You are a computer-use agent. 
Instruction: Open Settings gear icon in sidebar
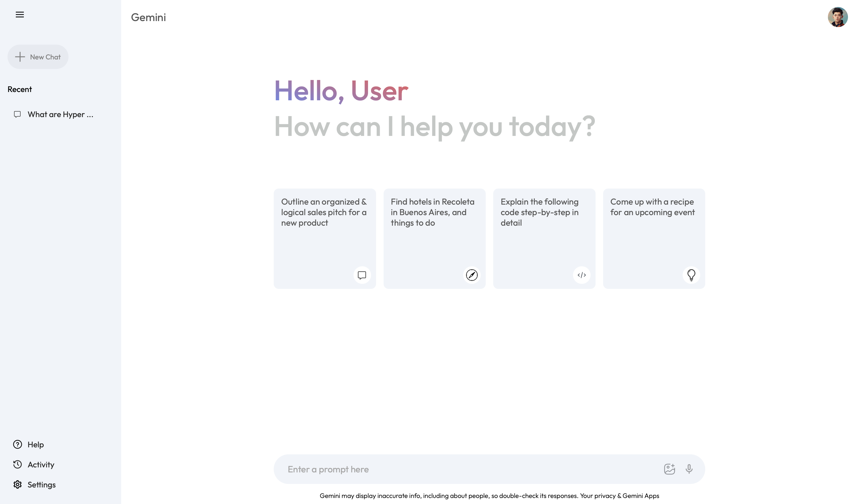pyautogui.click(x=17, y=485)
